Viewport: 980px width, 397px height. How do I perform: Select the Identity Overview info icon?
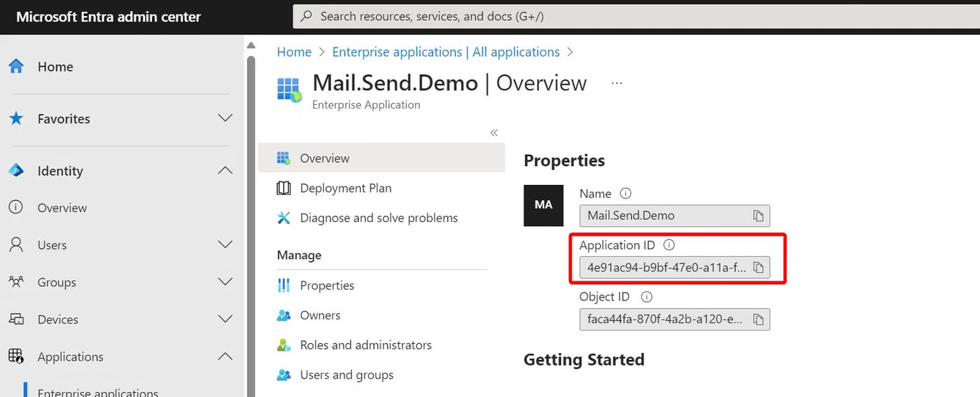(x=16, y=207)
